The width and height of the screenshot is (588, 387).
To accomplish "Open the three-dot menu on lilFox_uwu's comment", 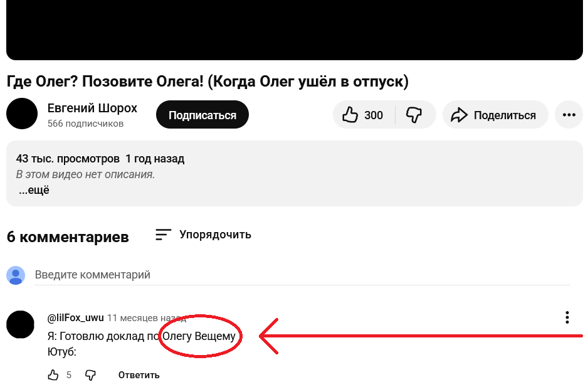I will point(567,317).
